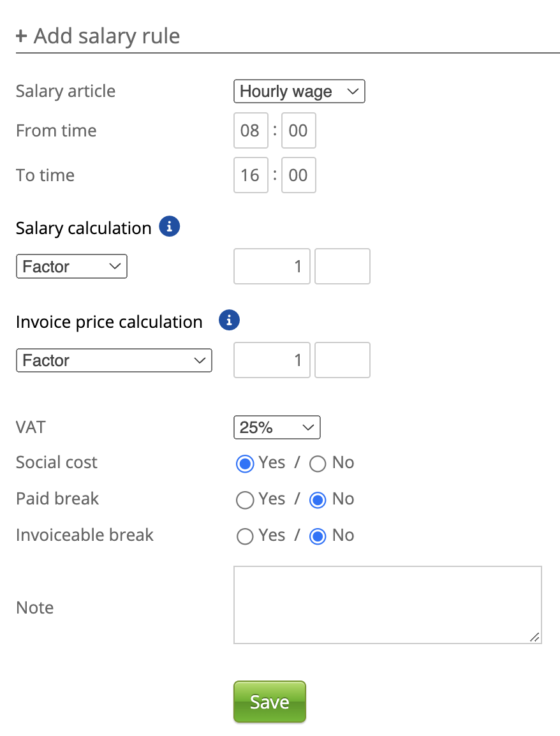This screenshot has height=736, width=560.
Task: Select Yes for Invoiceable break
Action: click(x=245, y=536)
